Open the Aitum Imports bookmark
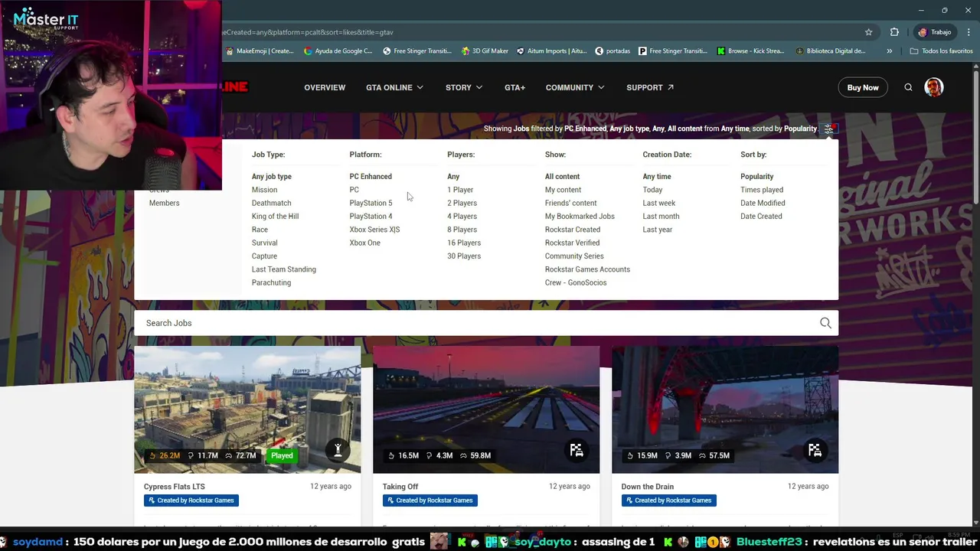This screenshot has height=551, width=980. [x=551, y=51]
